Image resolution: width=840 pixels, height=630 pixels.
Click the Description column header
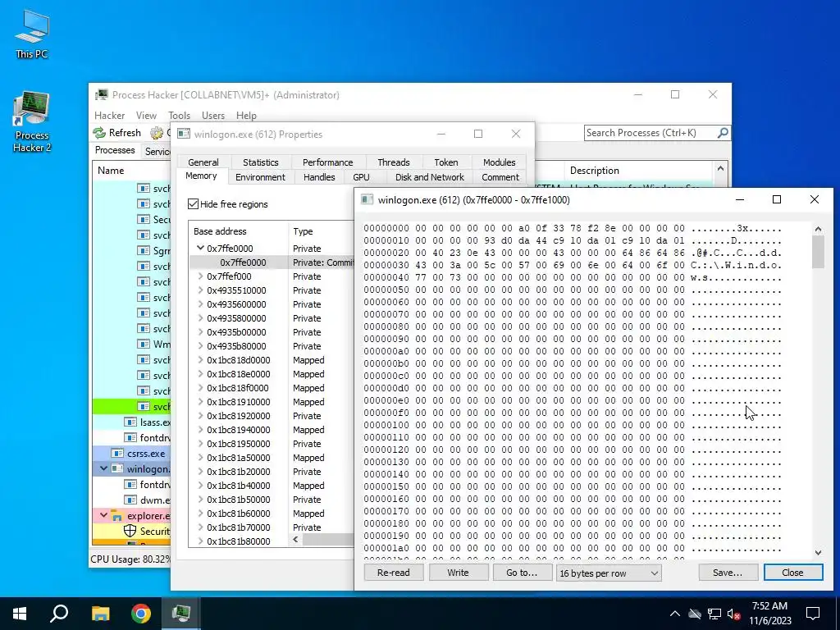point(638,171)
